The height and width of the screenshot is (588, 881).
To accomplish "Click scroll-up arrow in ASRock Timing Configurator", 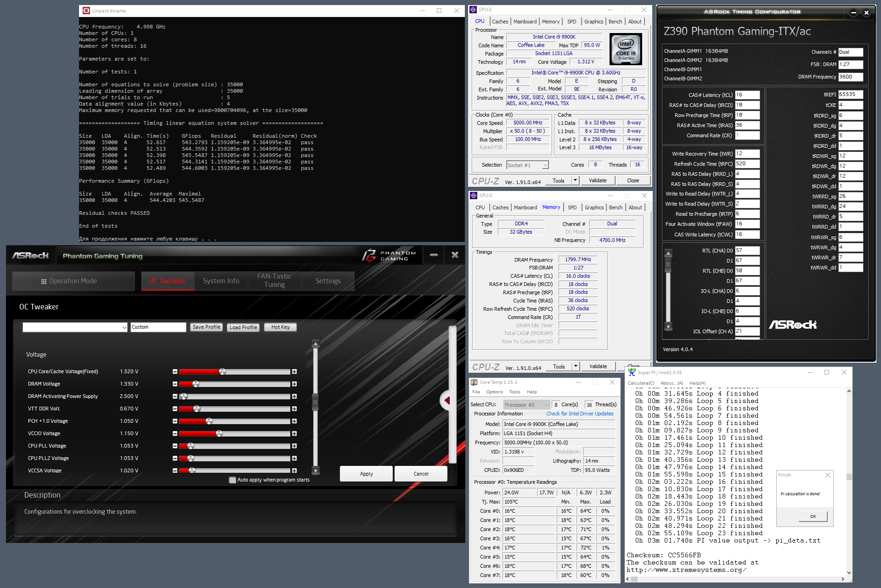I will pos(668,253).
